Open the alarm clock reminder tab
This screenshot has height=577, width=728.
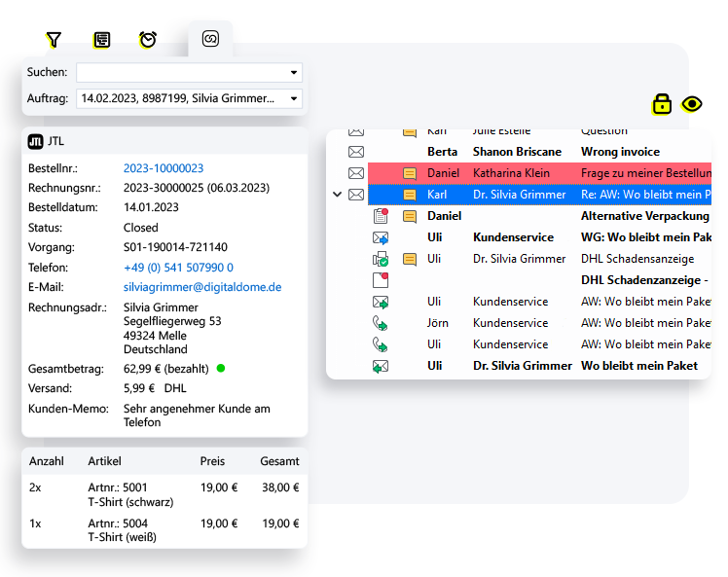click(148, 40)
